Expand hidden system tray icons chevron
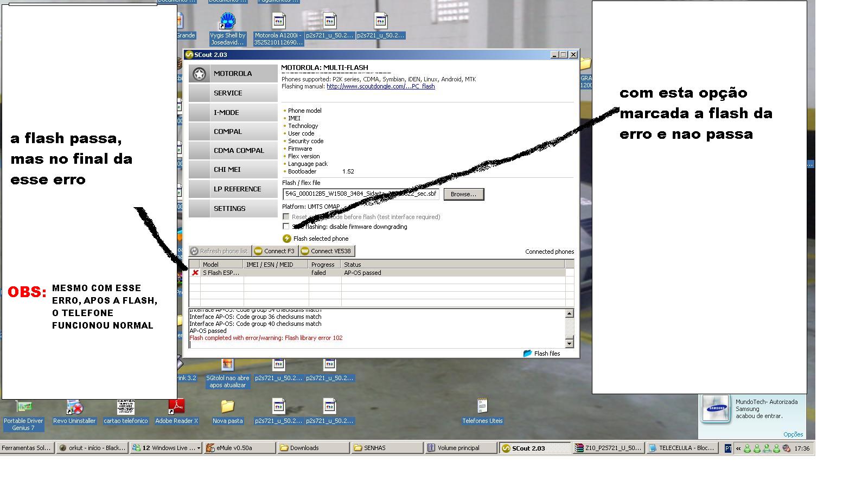Screen dimensions: 868x488 tap(738, 448)
